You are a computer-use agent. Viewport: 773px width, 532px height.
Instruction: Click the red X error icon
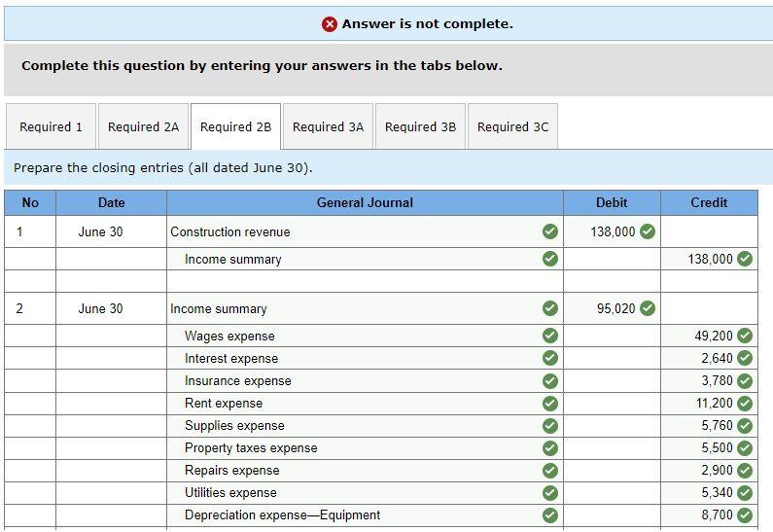[330, 23]
